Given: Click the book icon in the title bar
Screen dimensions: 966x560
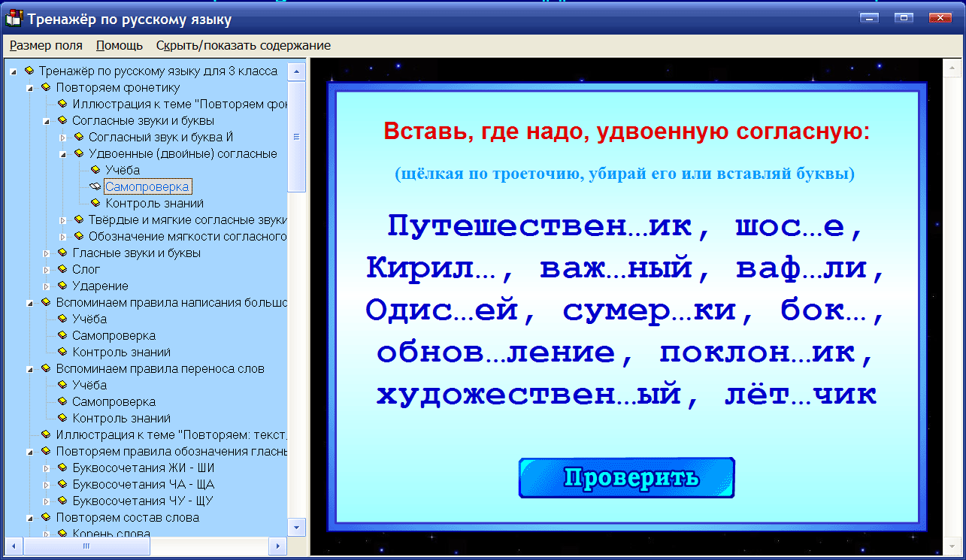Looking at the screenshot, I should coord(14,17).
